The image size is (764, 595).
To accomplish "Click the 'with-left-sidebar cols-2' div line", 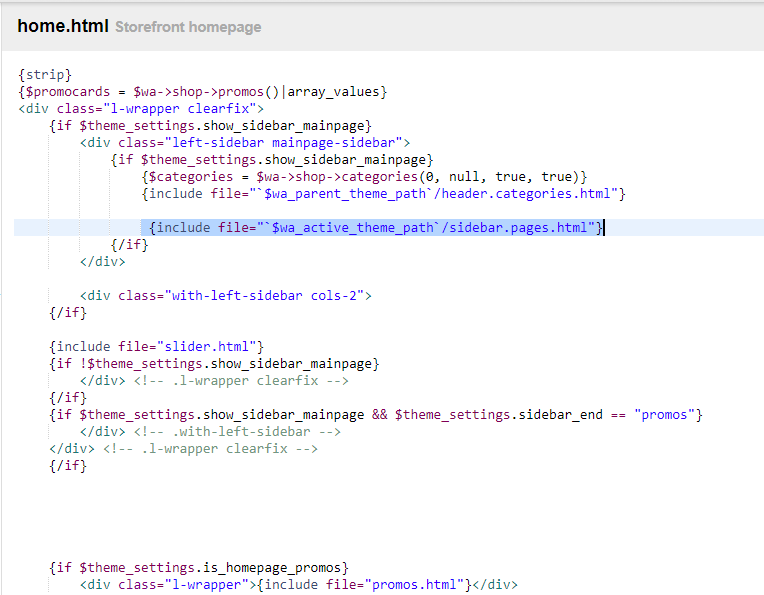I will pos(225,295).
